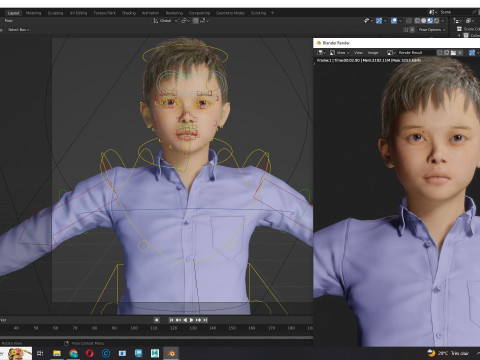Open the Global transform orientation dropdown
This screenshot has width=480, height=360.
coord(165,21)
